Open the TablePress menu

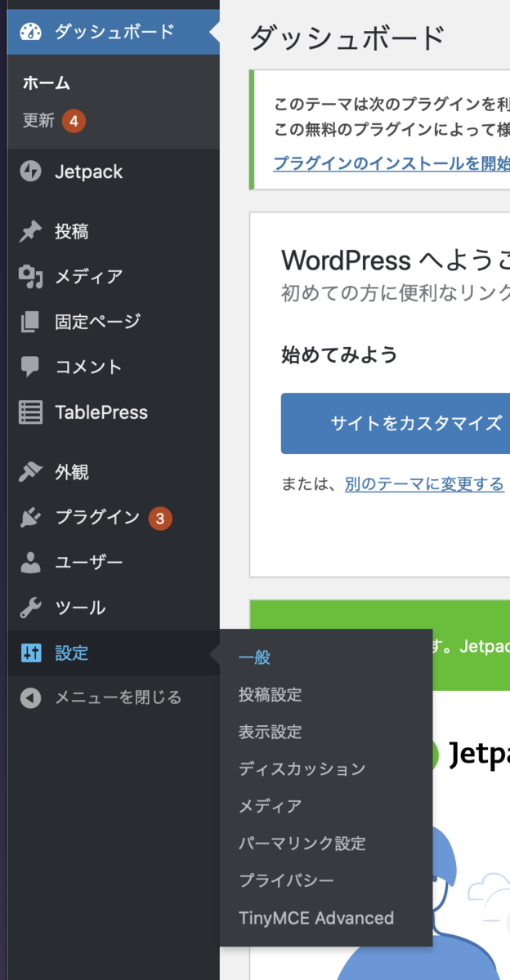(x=114, y=412)
